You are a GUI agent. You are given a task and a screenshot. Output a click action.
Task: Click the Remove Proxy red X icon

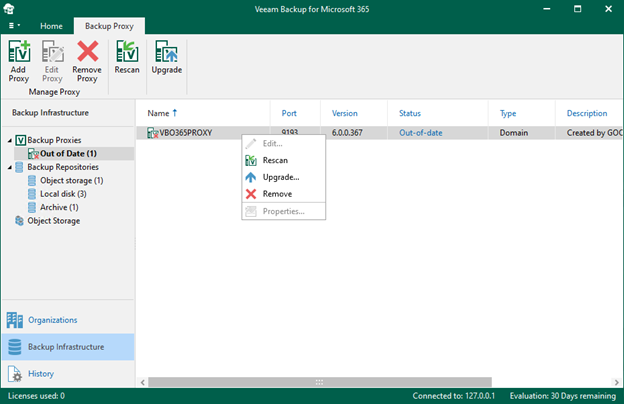click(87, 51)
